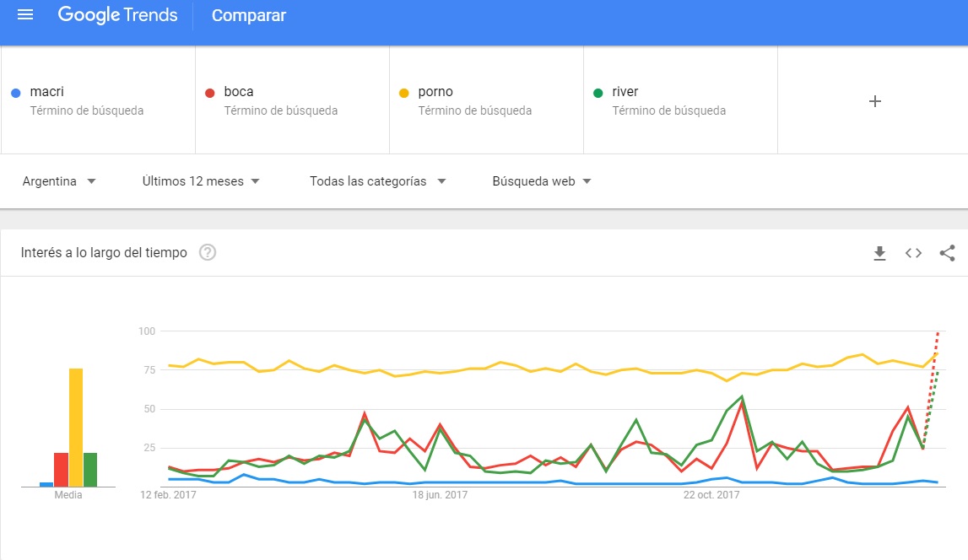Click the 18 jun. 2017 axis label
The width and height of the screenshot is (968, 560).
tap(440, 494)
